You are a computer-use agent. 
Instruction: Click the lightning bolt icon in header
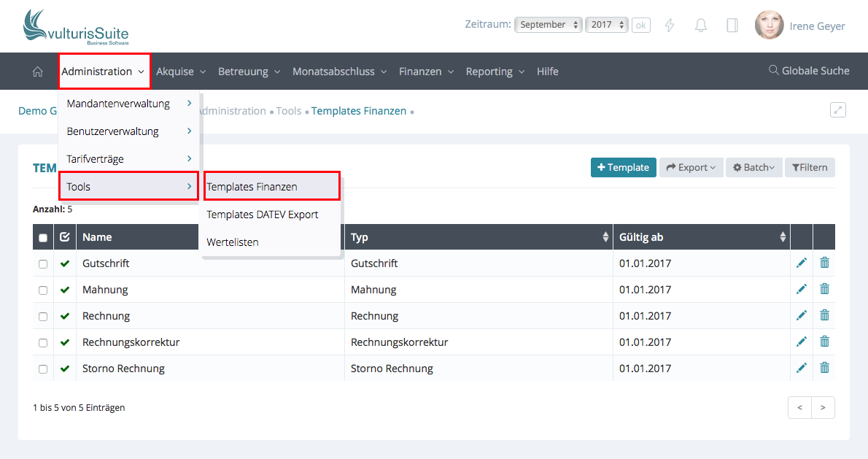click(670, 26)
